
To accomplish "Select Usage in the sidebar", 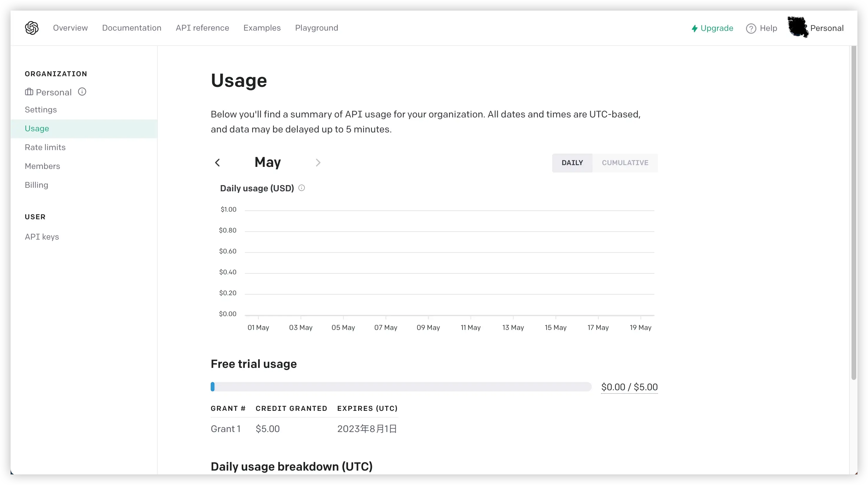I will [84, 129].
